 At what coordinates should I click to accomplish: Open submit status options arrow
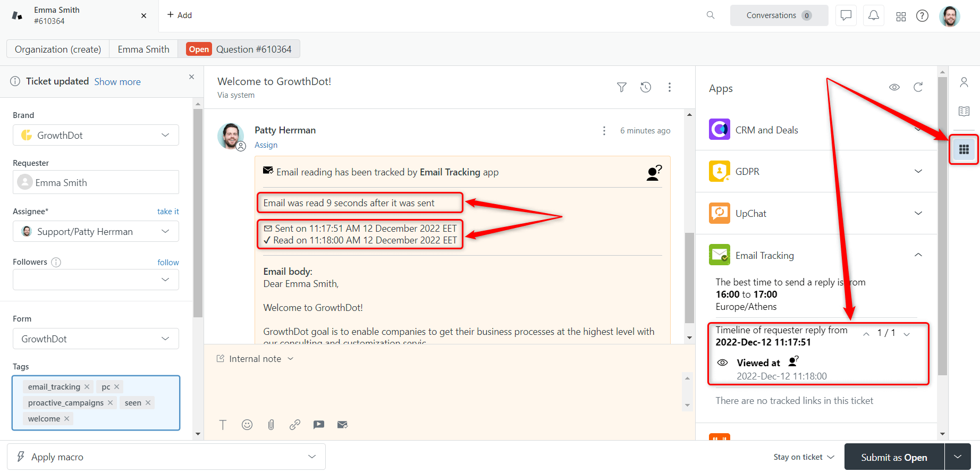(x=958, y=457)
